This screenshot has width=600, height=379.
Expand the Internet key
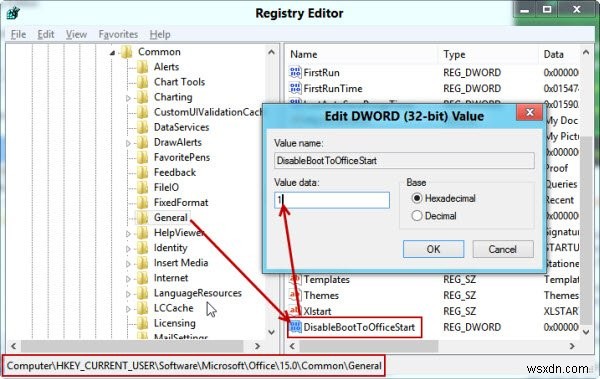pyautogui.click(x=128, y=279)
